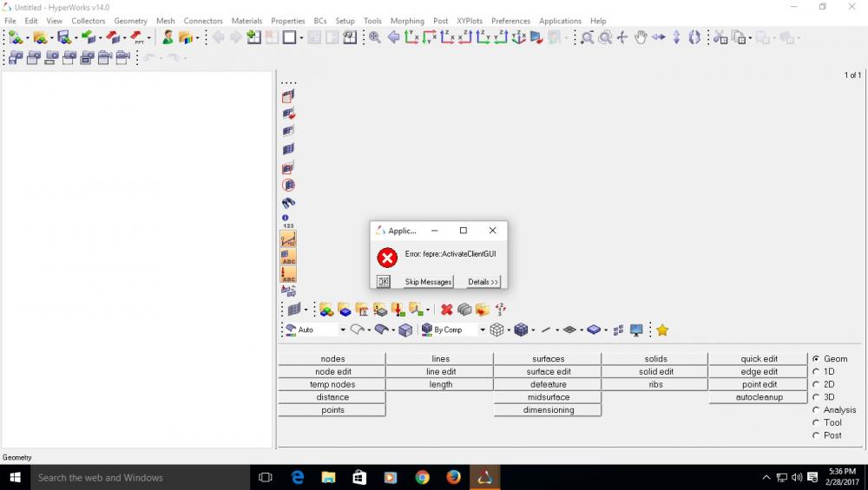The height and width of the screenshot is (490, 868).
Task: Open the Morphing menu
Action: pyautogui.click(x=407, y=21)
